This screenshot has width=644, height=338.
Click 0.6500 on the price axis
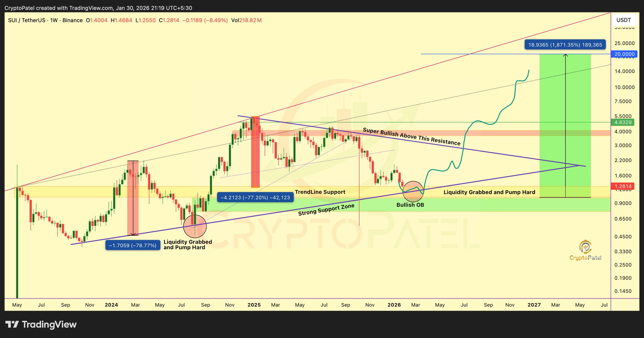pyautogui.click(x=623, y=219)
